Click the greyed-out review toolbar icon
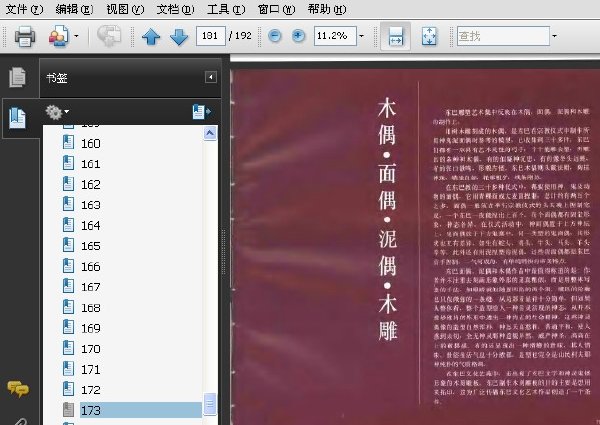The height and width of the screenshot is (425, 600). tap(109, 36)
